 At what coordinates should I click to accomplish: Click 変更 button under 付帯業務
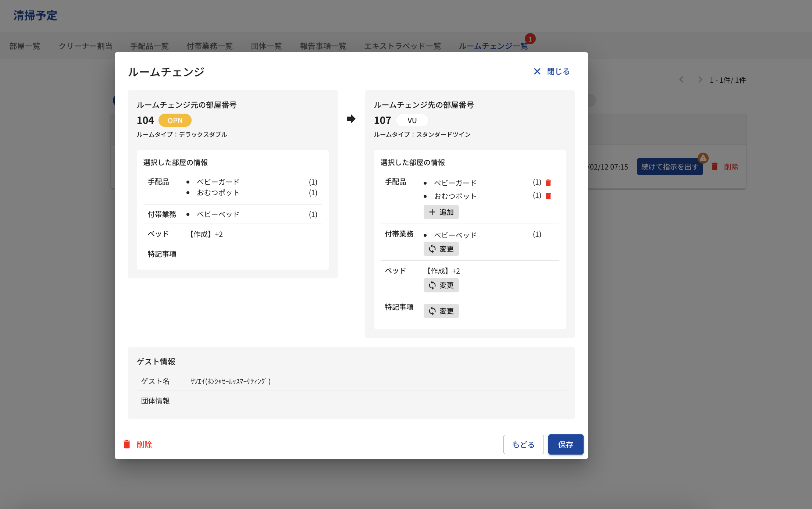pyautogui.click(x=441, y=249)
